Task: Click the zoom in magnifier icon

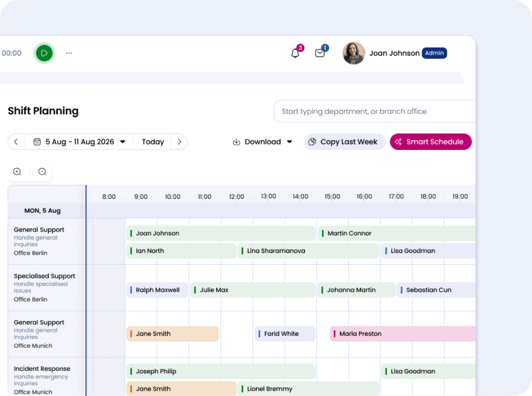Action: (x=17, y=171)
